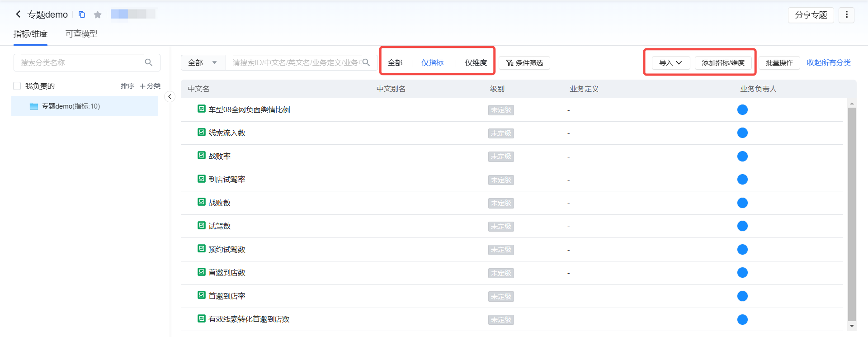The image size is (868, 337).
Task: Click the owner avatar in the 线索流入数 row
Action: [x=742, y=133]
